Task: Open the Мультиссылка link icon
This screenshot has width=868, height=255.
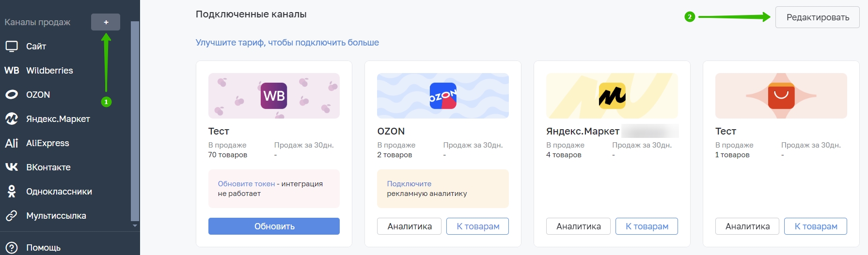Action: [12, 216]
